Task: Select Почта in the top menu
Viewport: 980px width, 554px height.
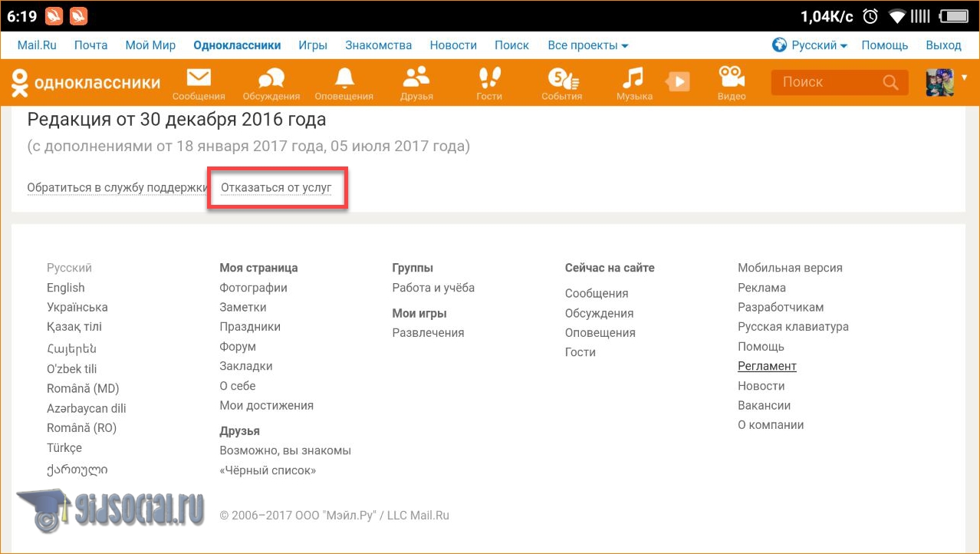Action: (x=90, y=45)
